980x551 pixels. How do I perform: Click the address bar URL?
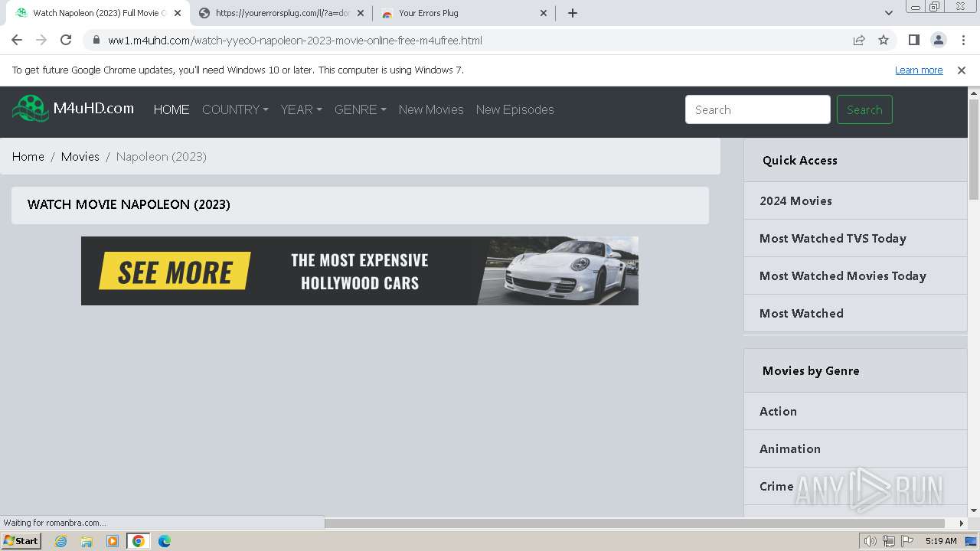pyautogui.click(x=295, y=41)
